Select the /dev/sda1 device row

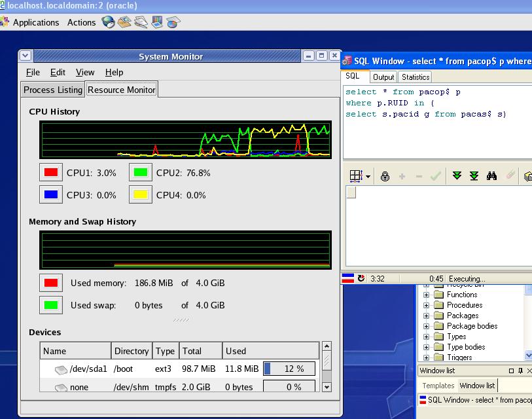179,369
